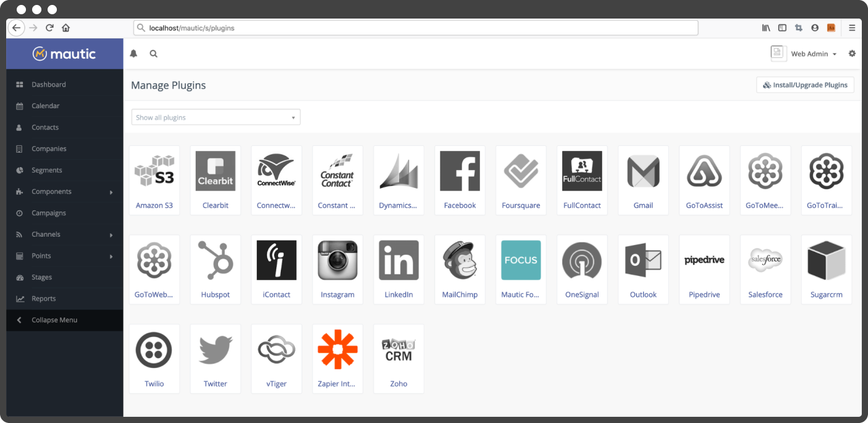Image resolution: width=868 pixels, height=423 pixels.
Task: Open the MailChimp monkey icon
Action: [x=460, y=260]
